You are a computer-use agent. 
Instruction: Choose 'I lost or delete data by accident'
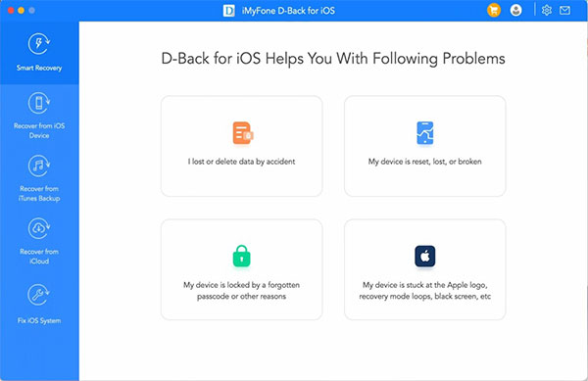tap(241, 162)
